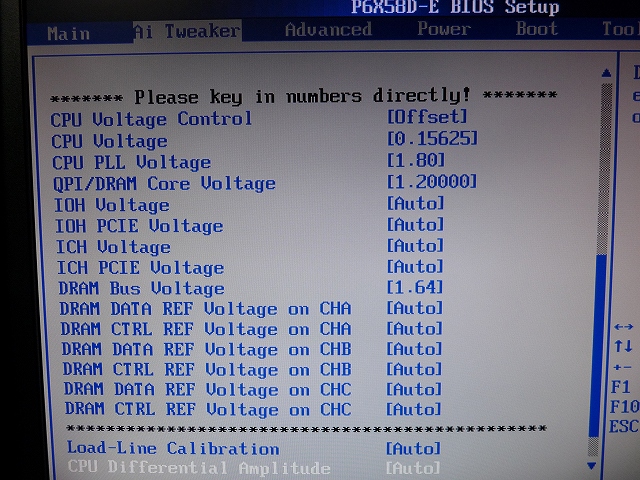Change IOH PCIE Voltage Auto setting
This screenshot has height=480, width=640.
point(415,224)
